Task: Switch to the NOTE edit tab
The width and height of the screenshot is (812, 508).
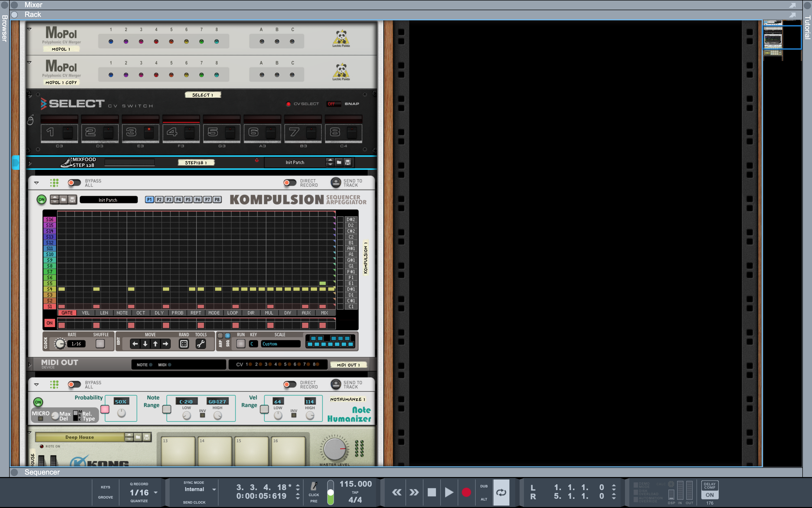Action: tap(122, 313)
